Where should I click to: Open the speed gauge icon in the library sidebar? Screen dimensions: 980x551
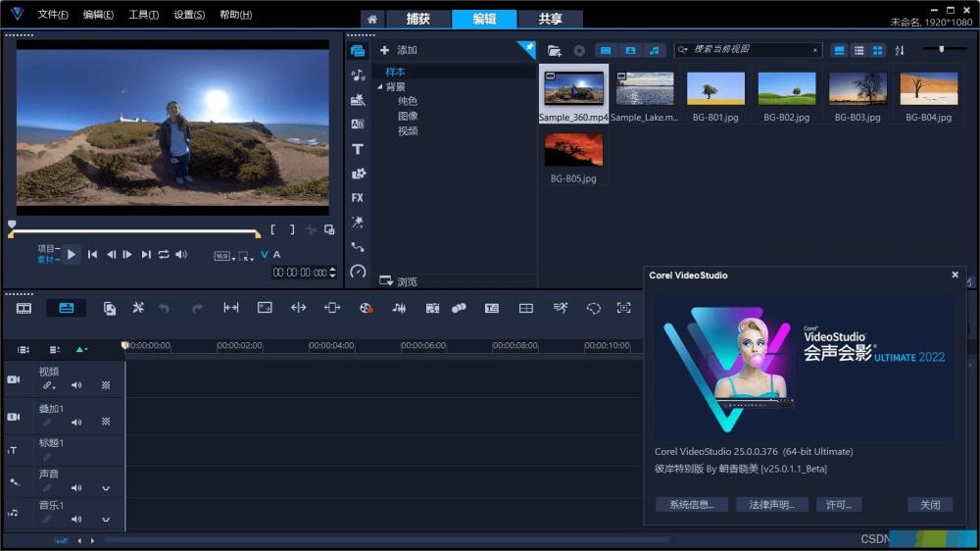pyautogui.click(x=358, y=271)
